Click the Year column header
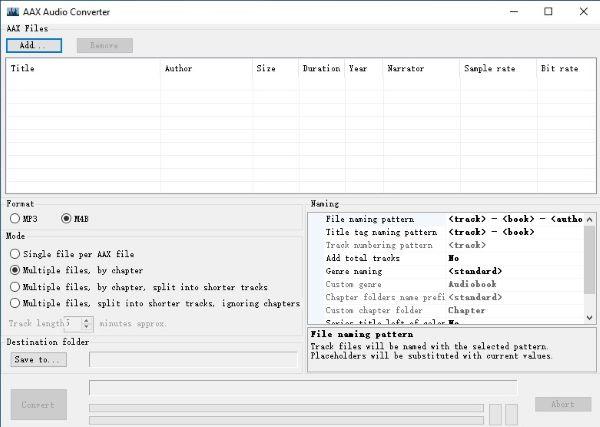 (364, 68)
